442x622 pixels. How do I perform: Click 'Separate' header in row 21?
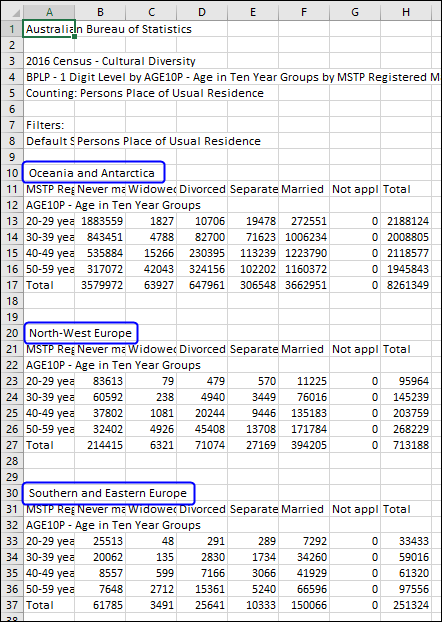253,349
